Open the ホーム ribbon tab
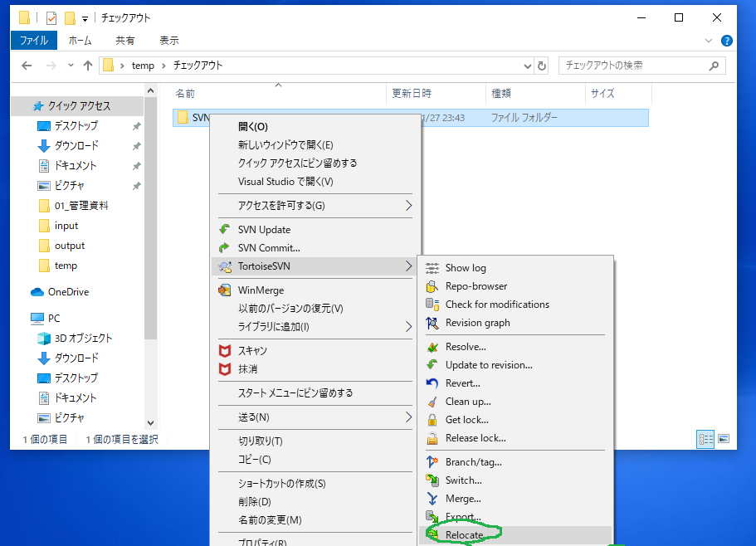 pyautogui.click(x=80, y=41)
